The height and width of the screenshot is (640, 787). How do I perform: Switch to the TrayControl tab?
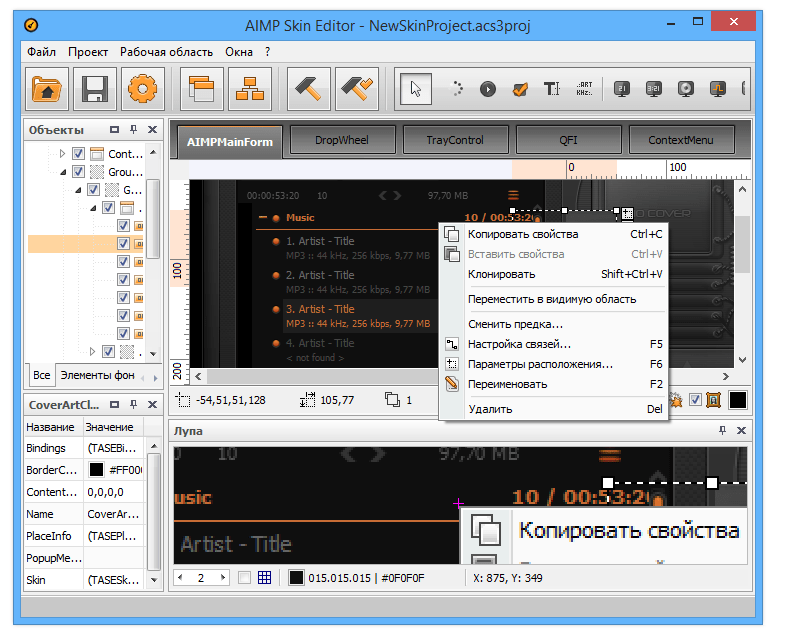[x=455, y=140]
